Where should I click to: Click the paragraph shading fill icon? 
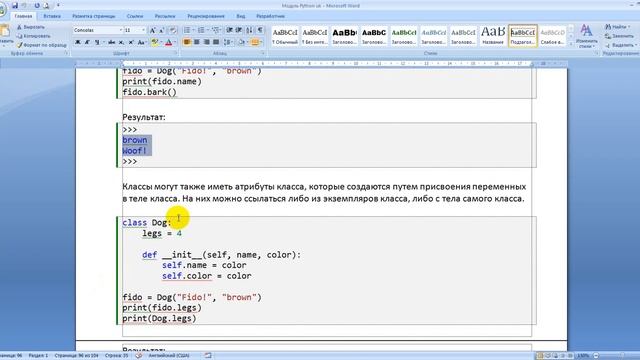click(242, 42)
